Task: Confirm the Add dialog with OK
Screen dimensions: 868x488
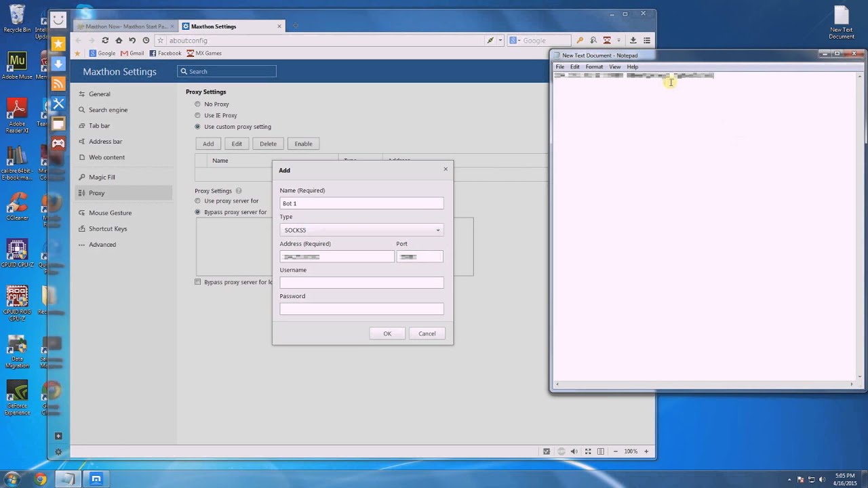Action: (x=387, y=333)
